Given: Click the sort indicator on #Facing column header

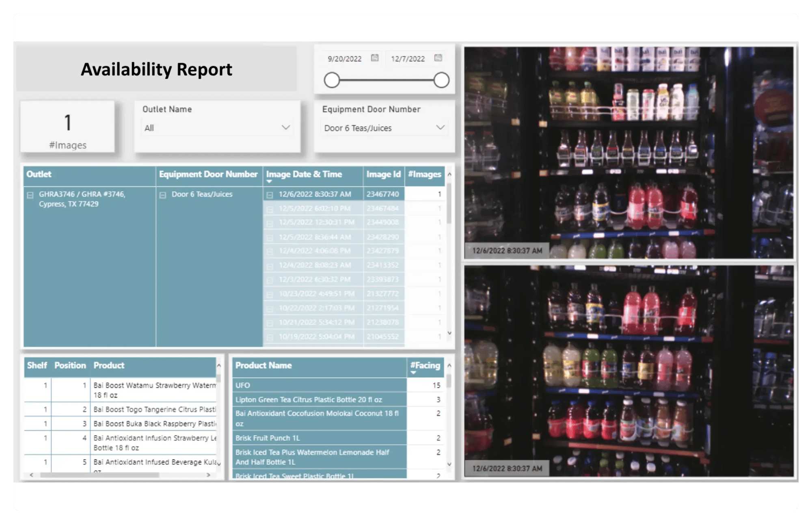Looking at the screenshot, I should click(413, 373).
